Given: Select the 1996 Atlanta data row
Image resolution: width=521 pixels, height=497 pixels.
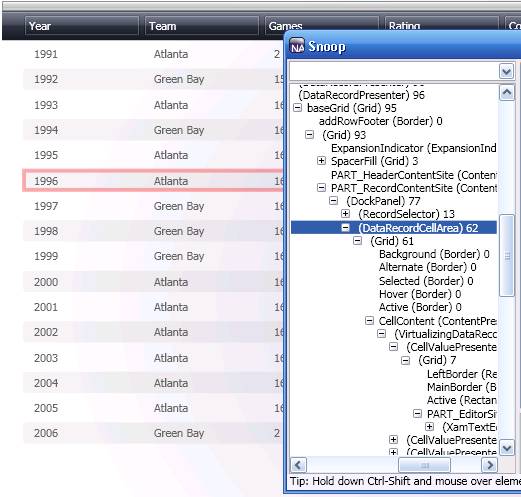Looking at the screenshot, I should (x=153, y=181).
